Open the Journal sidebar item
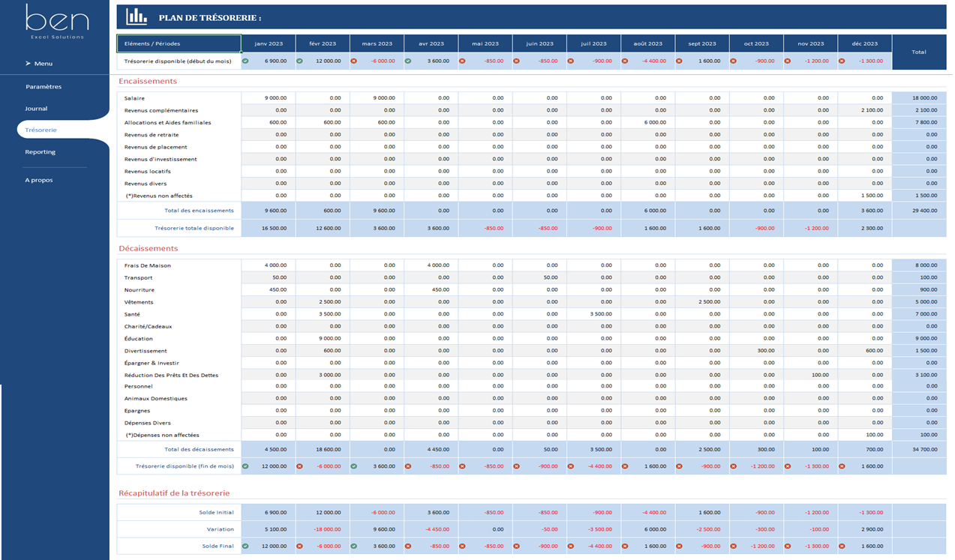This screenshot has width=955, height=560. tap(36, 109)
